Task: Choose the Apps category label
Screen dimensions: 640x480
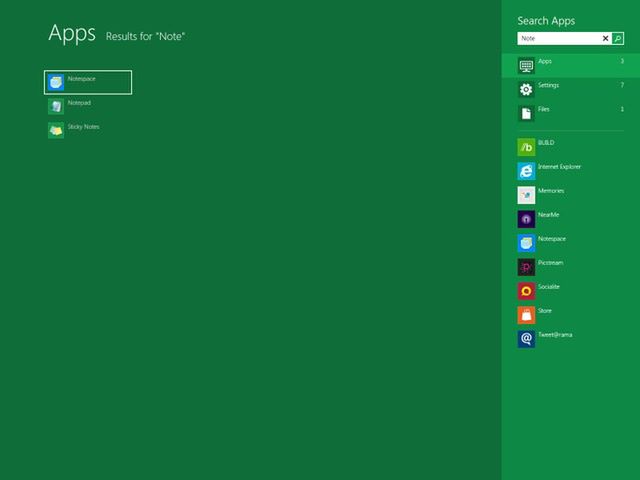Action: pyautogui.click(x=545, y=61)
